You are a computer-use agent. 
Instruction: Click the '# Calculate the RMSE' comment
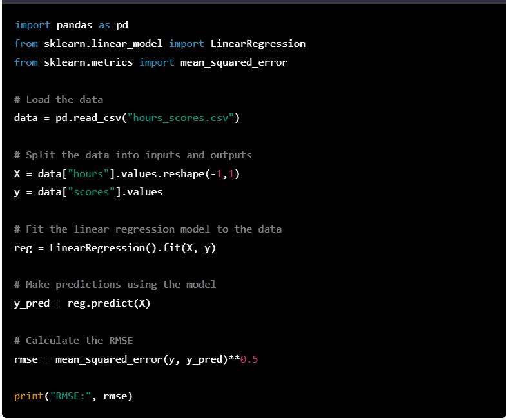(73, 341)
